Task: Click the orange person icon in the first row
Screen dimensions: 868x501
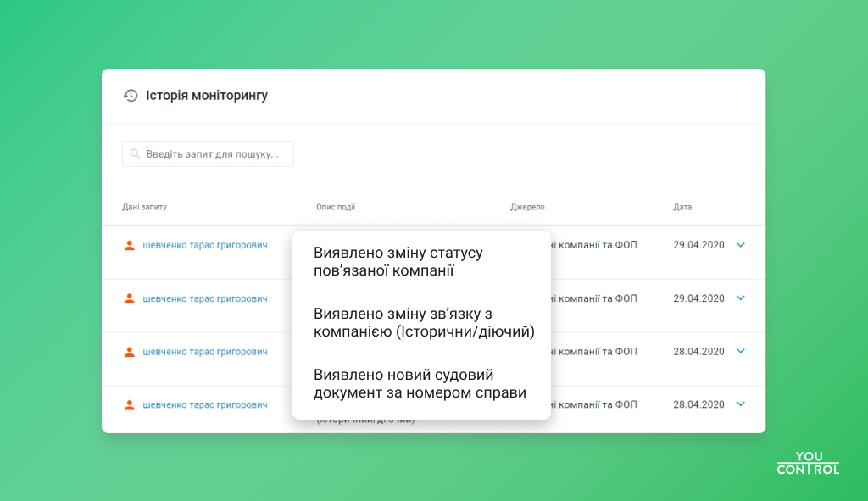Action: point(130,245)
